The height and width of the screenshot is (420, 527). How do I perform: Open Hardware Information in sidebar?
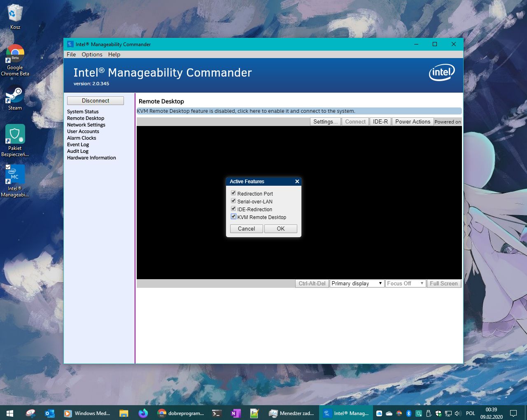tap(91, 158)
